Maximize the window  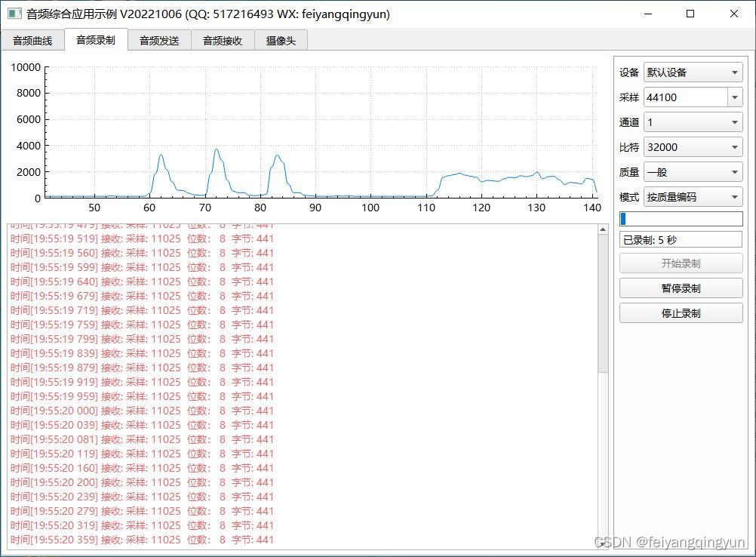[690, 14]
